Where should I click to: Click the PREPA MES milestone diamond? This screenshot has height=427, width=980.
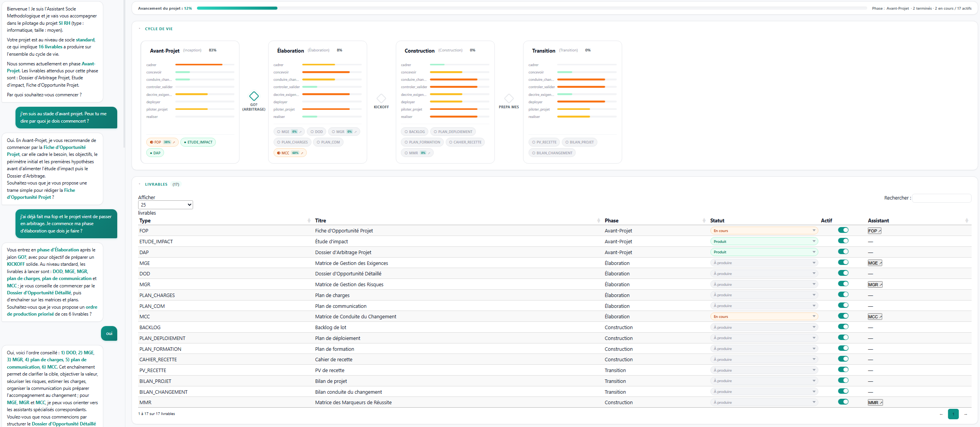[509, 98]
